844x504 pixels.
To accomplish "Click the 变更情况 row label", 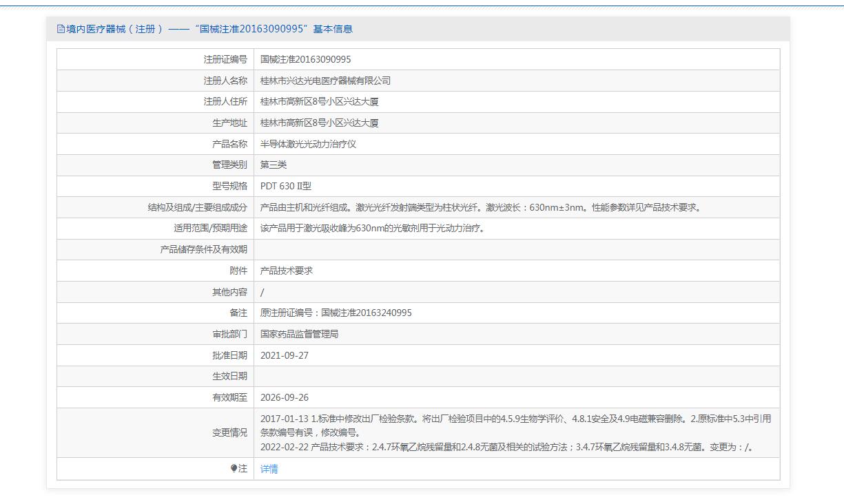I will [x=229, y=433].
